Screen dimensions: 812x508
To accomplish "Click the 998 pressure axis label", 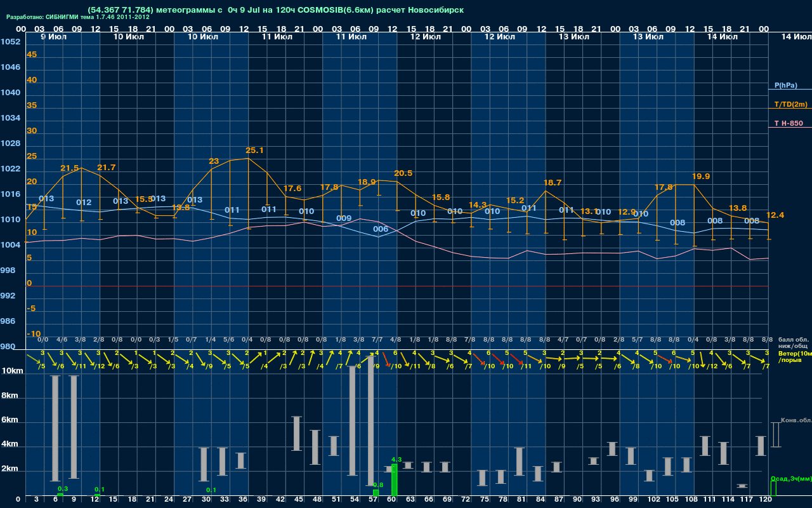I will 8,271.
